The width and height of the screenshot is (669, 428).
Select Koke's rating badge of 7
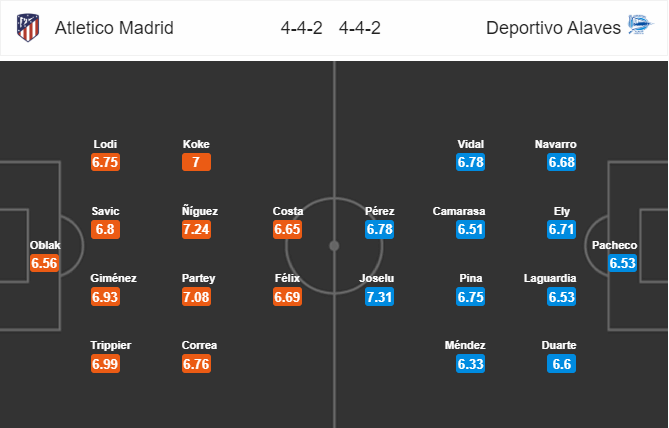[x=197, y=162]
